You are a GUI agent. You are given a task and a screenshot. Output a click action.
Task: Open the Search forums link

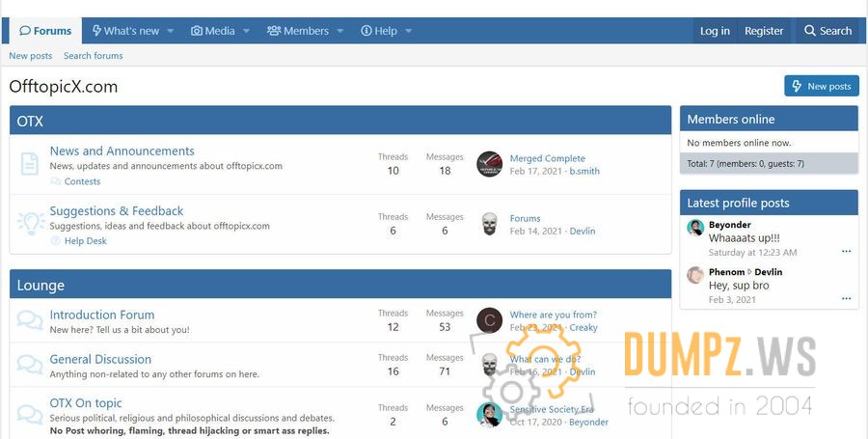click(93, 56)
